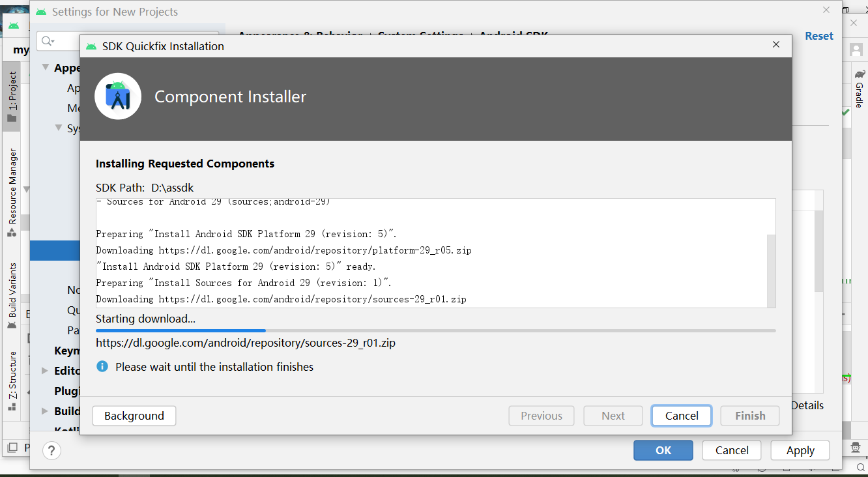Open the Resource Manager panel
This screenshot has height=477, width=868.
tap(12, 192)
